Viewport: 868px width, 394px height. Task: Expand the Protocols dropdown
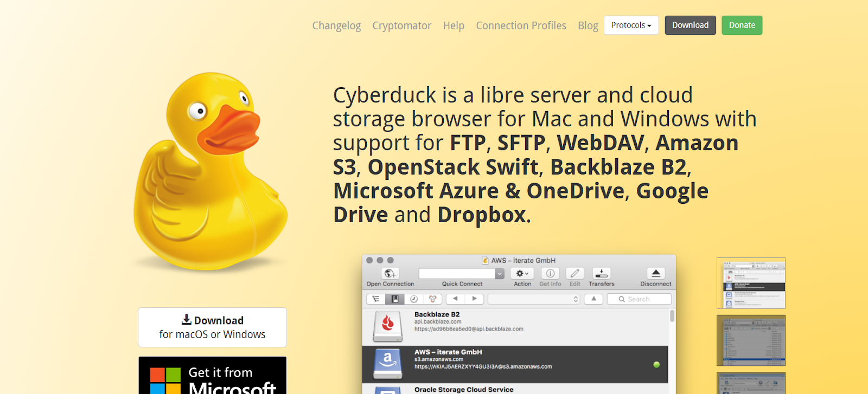point(631,25)
